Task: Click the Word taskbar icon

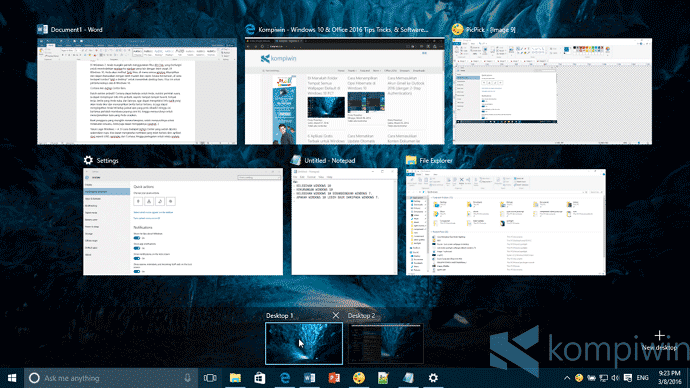Action: tap(309, 378)
